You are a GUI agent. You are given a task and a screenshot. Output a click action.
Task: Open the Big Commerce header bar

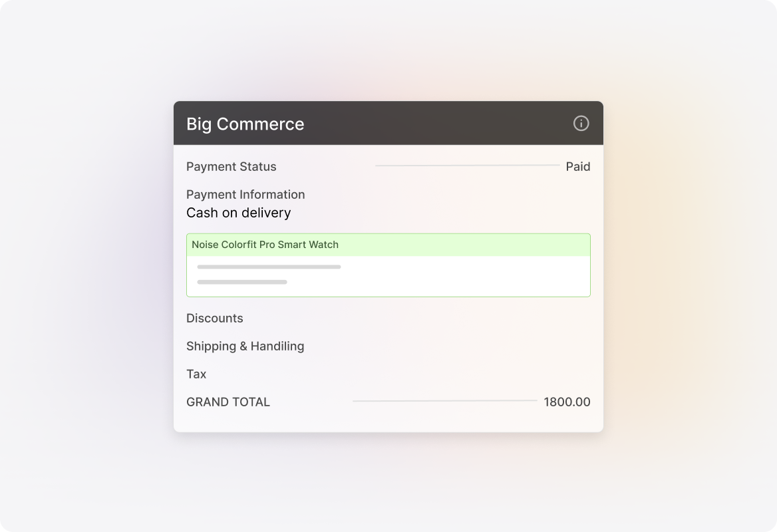point(388,124)
